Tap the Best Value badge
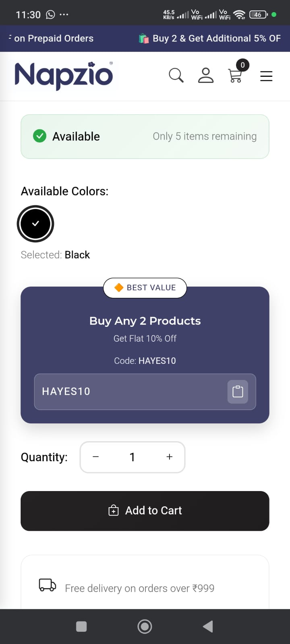Image resolution: width=290 pixels, height=644 pixels. click(145, 288)
